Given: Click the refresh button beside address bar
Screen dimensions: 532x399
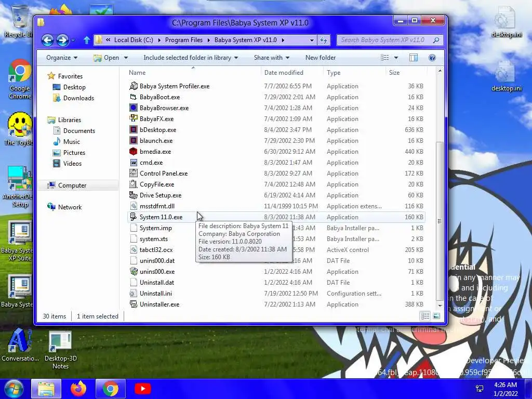Looking at the screenshot, I should [323, 40].
